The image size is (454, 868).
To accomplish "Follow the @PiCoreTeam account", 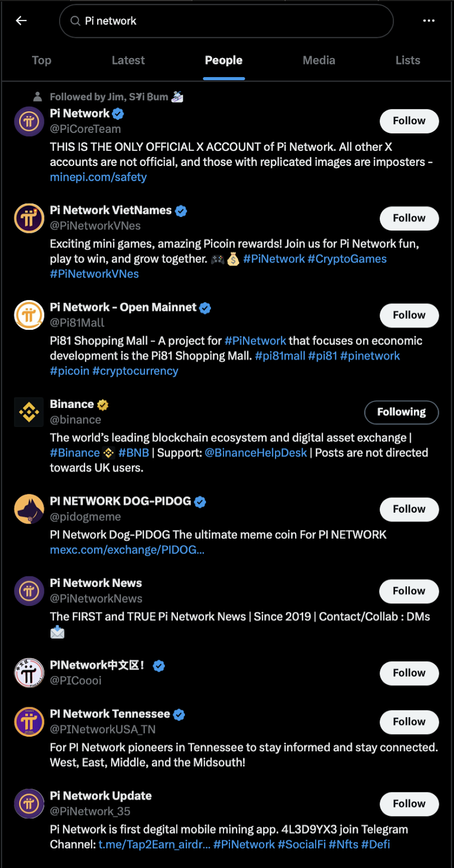I will (409, 121).
